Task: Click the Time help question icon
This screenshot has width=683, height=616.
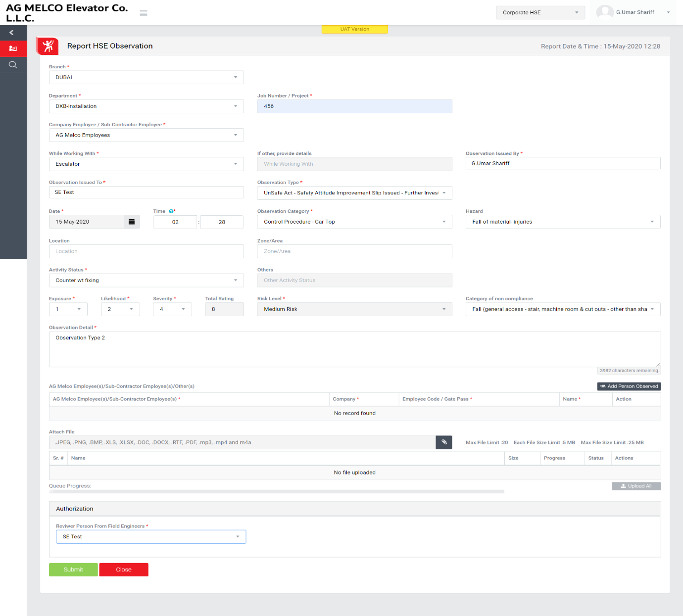Action: (171, 211)
